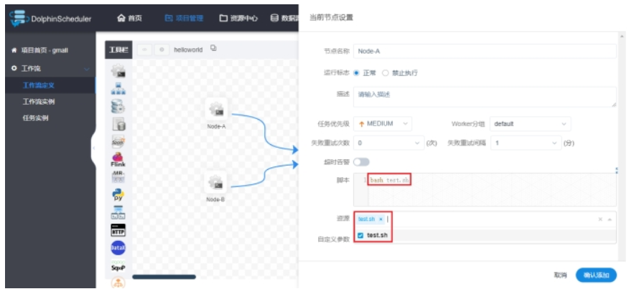644x294 pixels.
Task: Select the Dependent task tool icon
Action: click(x=118, y=212)
